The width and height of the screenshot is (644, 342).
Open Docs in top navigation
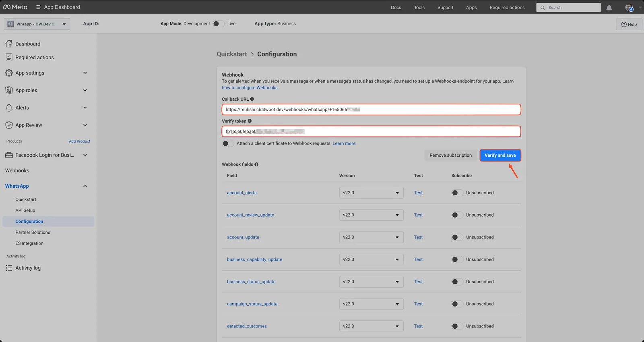click(396, 8)
